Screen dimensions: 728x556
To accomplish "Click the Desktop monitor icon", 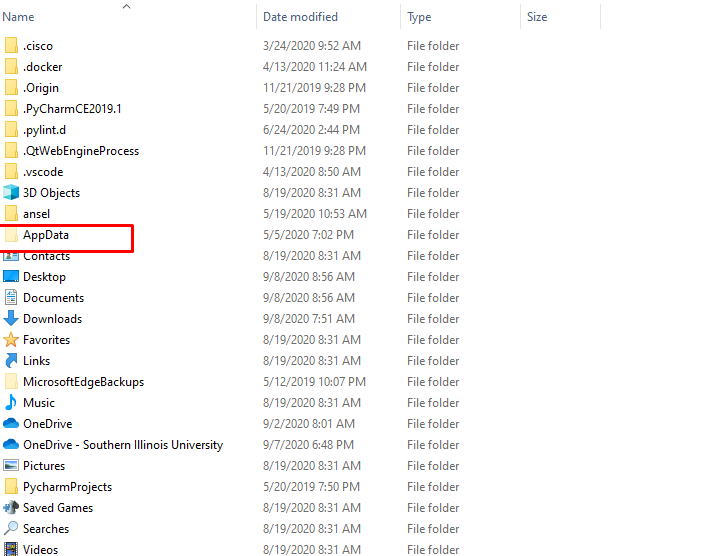I will pyautogui.click(x=11, y=277).
